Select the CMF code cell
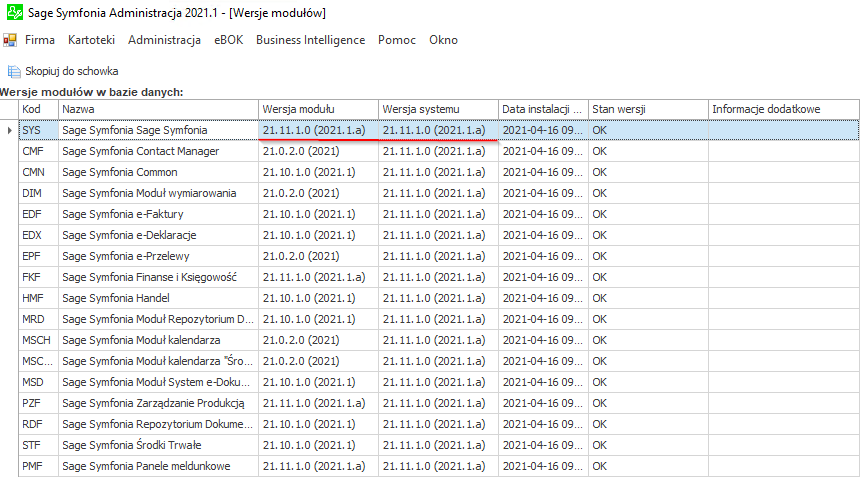 click(38, 151)
